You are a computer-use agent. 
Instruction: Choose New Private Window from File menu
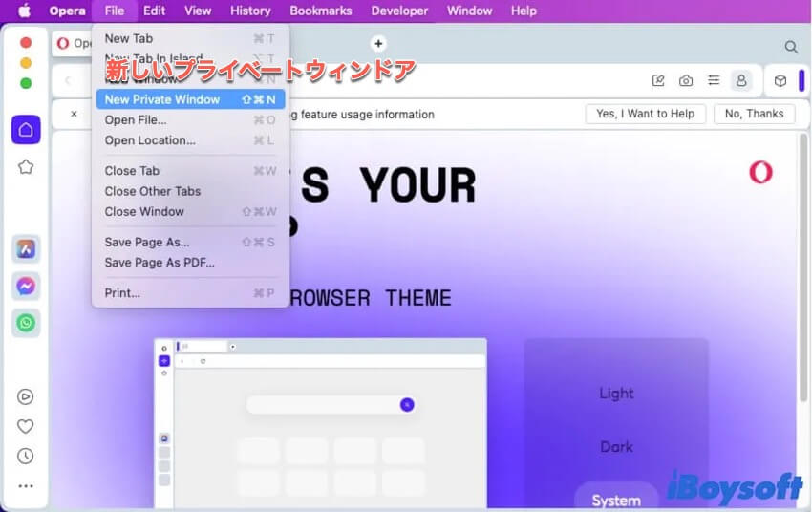(x=162, y=99)
